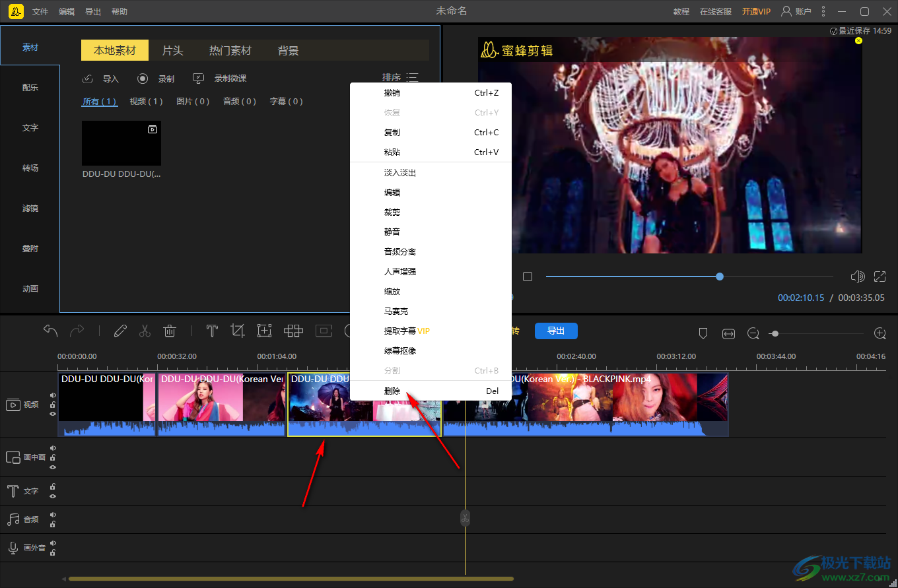Click the account person icon 账户
898x588 pixels.
(x=786, y=11)
